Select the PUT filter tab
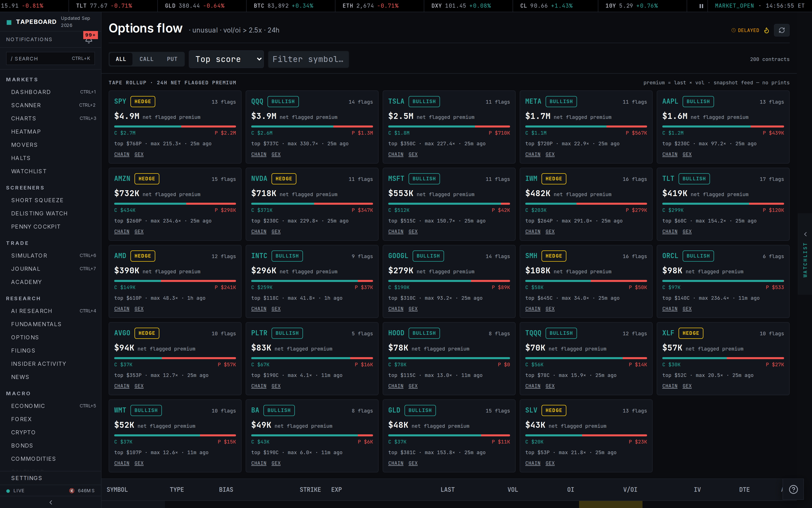Image resolution: width=812 pixels, height=508 pixels. point(172,59)
